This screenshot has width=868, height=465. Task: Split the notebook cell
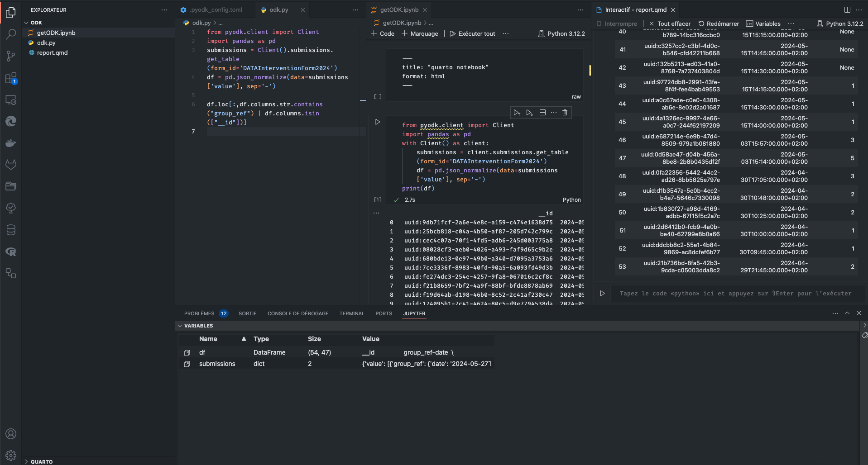click(542, 113)
